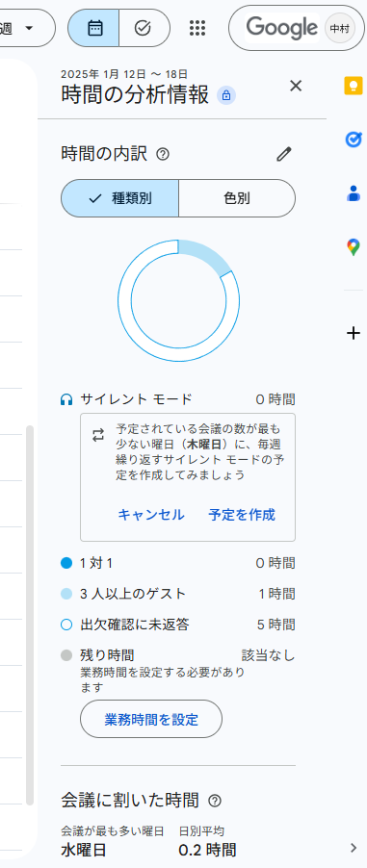Click the 0.2 時間 daily average
This screenshot has height=868, width=367.
coord(207,850)
